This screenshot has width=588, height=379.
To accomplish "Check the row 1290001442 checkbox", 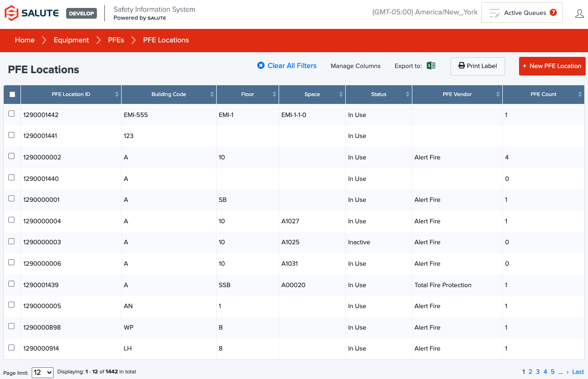I will [x=12, y=114].
